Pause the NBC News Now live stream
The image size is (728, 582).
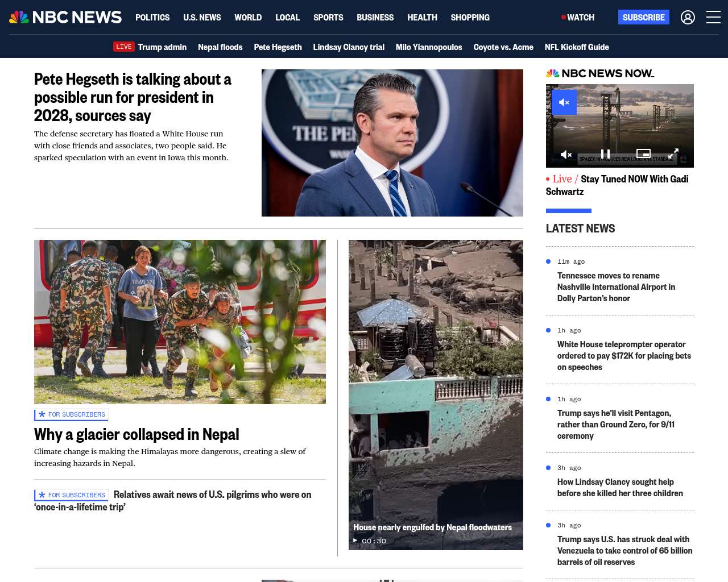(606, 154)
